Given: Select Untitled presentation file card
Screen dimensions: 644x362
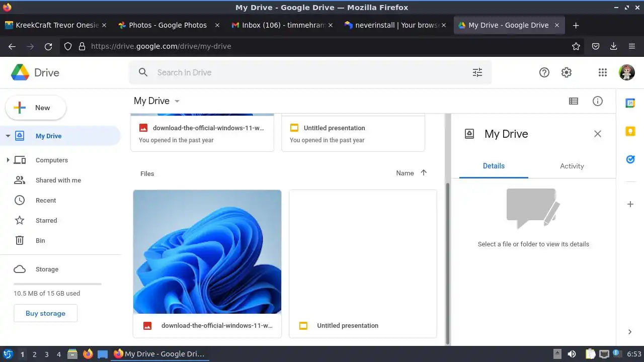Looking at the screenshot, I should click(x=363, y=263).
